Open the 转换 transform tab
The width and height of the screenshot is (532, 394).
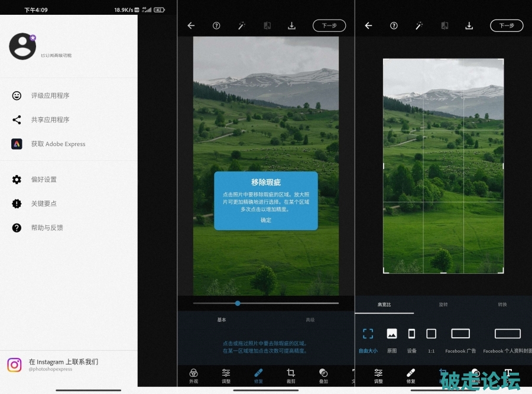click(x=502, y=305)
